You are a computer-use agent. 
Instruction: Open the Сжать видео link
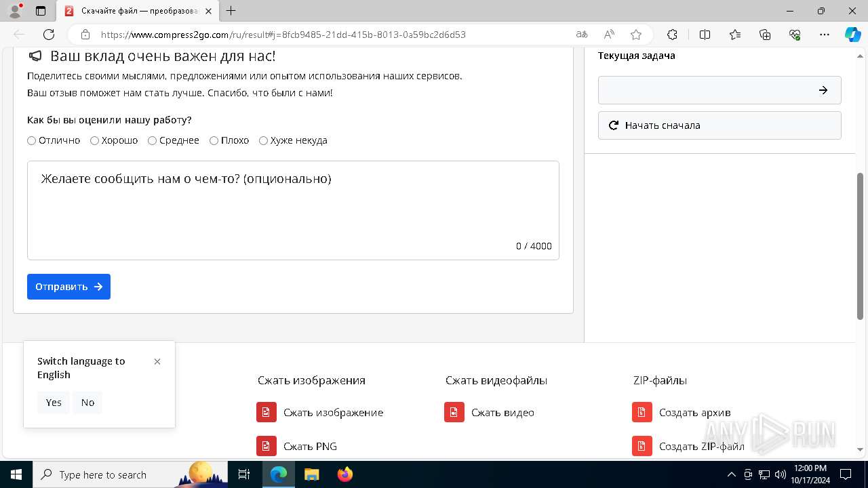point(502,412)
